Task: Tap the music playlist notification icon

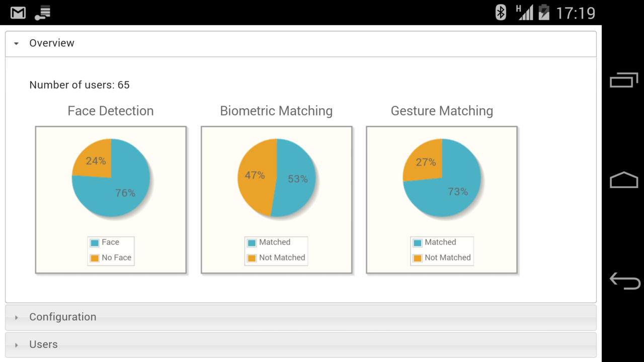Action: pos(43,13)
